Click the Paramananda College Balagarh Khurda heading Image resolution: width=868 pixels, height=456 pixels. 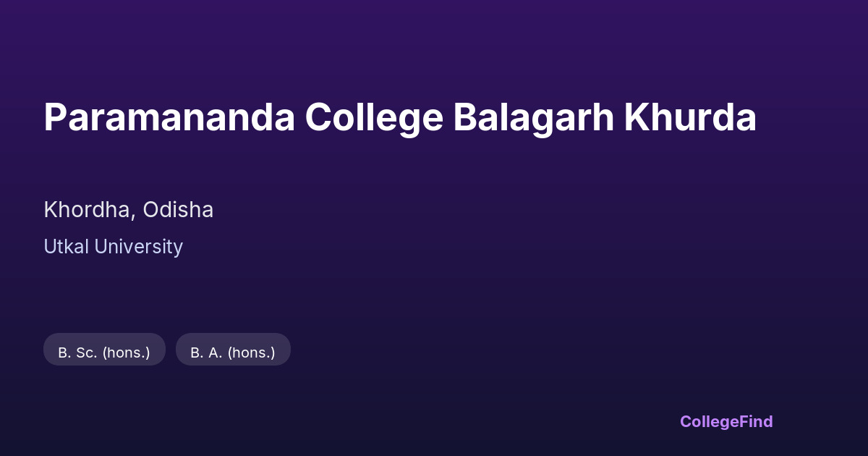point(399,117)
